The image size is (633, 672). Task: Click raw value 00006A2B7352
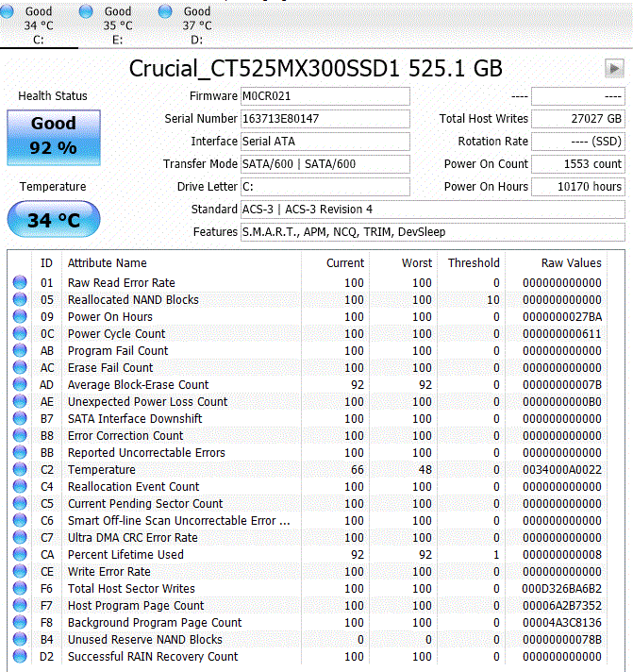click(x=562, y=606)
